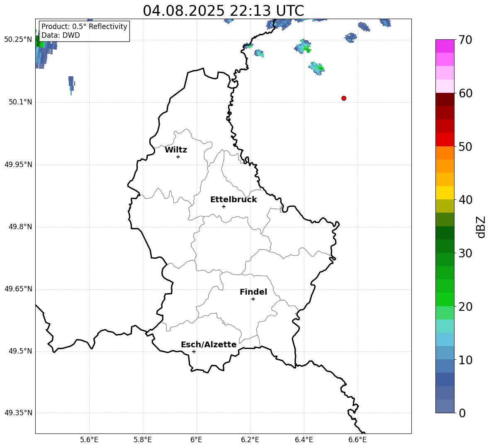Click the 49.5°N latitude label

point(20,351)
